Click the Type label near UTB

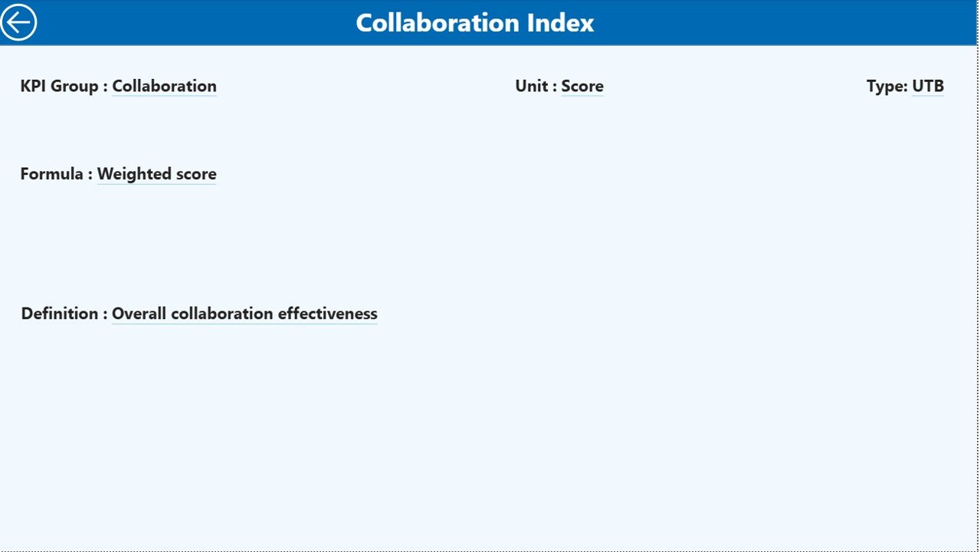pyautogui.click(x=887, y=86)
